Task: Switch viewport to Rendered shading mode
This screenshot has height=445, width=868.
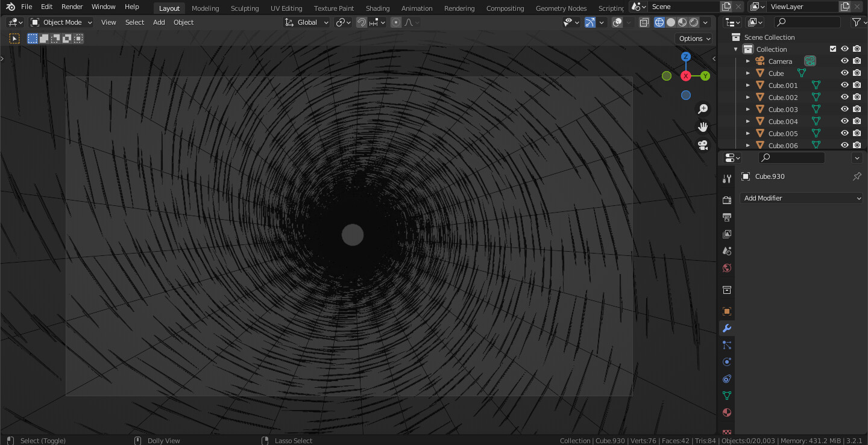Action: coord(693,22)
